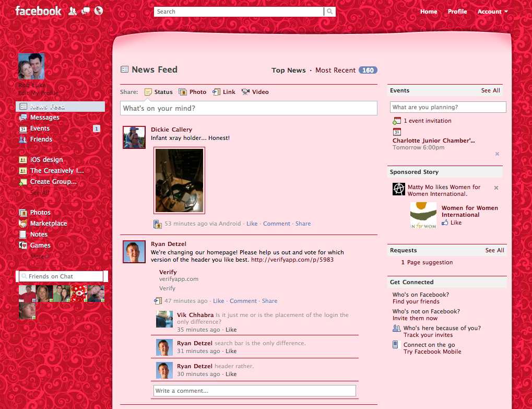Like Ryan Detzel's homepage post

click(218, 301)
